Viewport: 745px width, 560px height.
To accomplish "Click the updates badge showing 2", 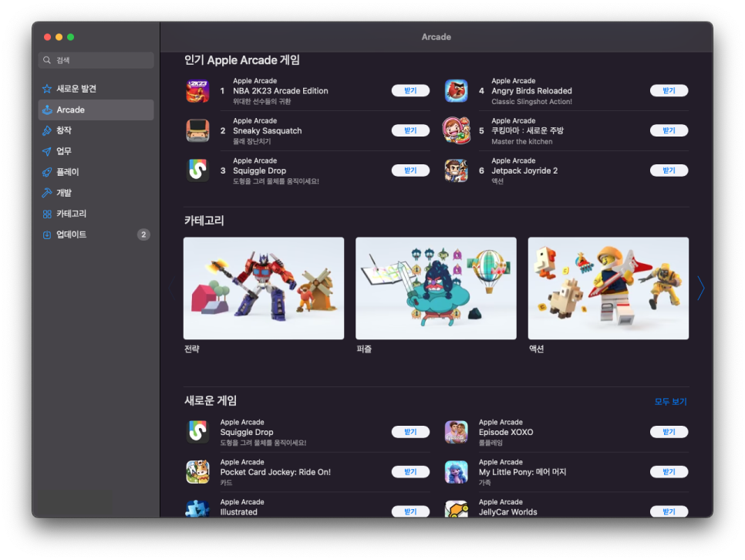I will [x=143, y=234].
